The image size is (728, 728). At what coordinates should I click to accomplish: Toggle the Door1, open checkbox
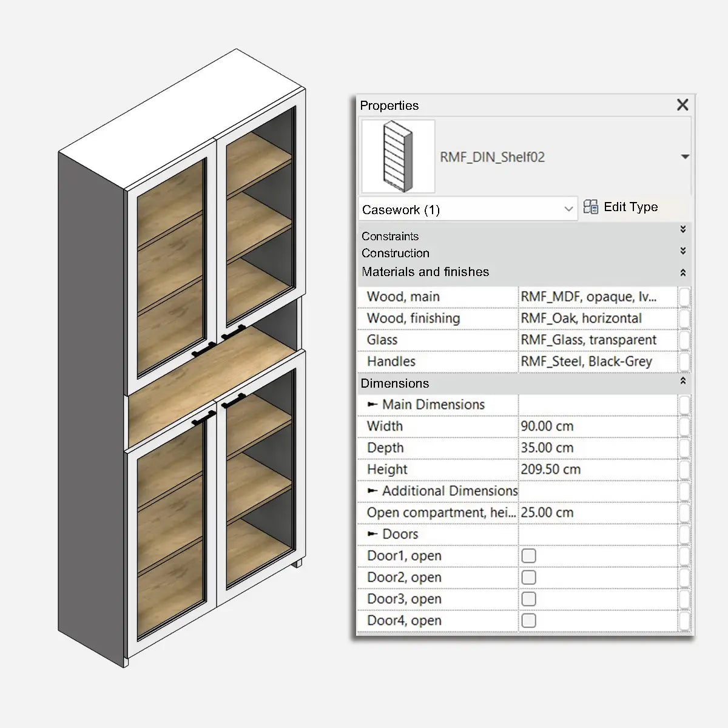coord(529,556)
